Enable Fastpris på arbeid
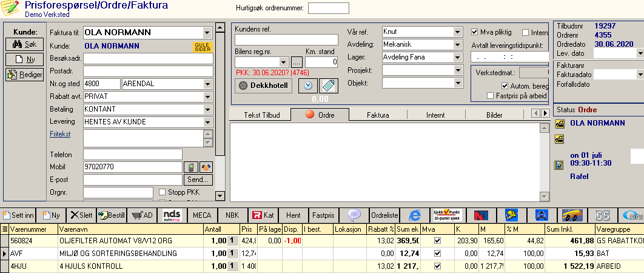The image size is (644, 273). pyautogui.click(x=490, y=96)
